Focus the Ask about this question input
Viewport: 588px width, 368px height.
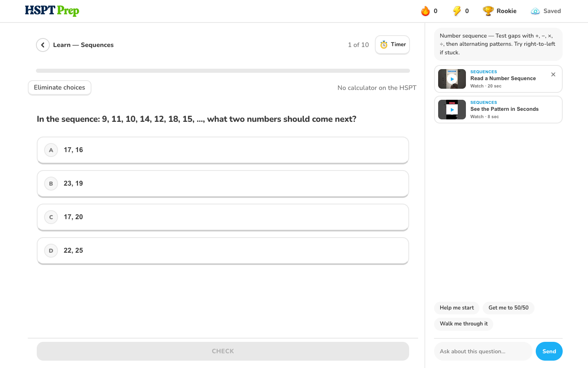483,351
